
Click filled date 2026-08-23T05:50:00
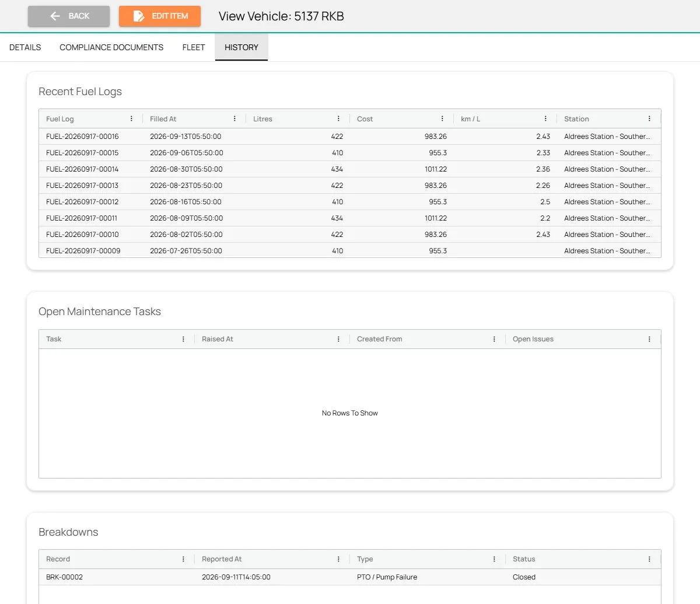pos(186,186)
